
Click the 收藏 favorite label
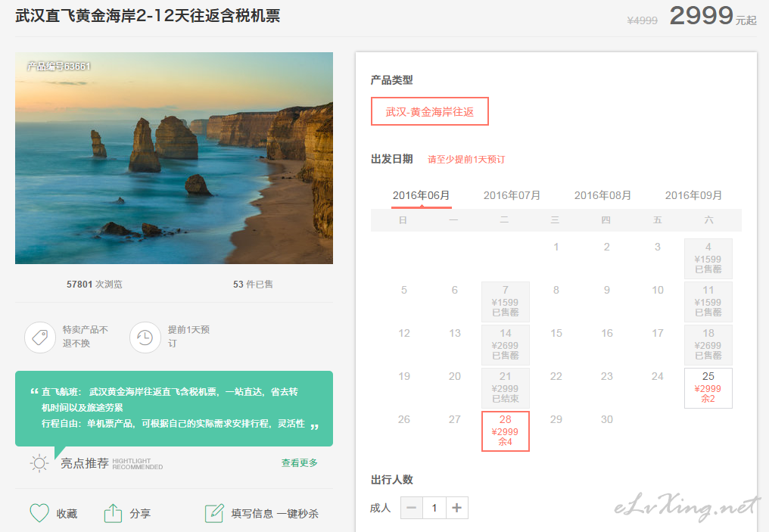coord(67,514)
